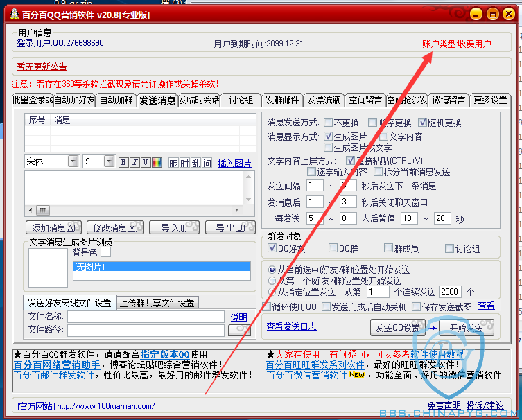Open the 空间留言 tab
The height and width of the screenshot is (420, 522).
point(365,100)
